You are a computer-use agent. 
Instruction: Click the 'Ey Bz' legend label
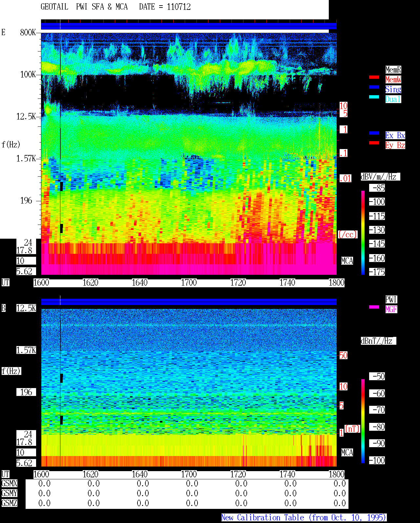point(395,145)
